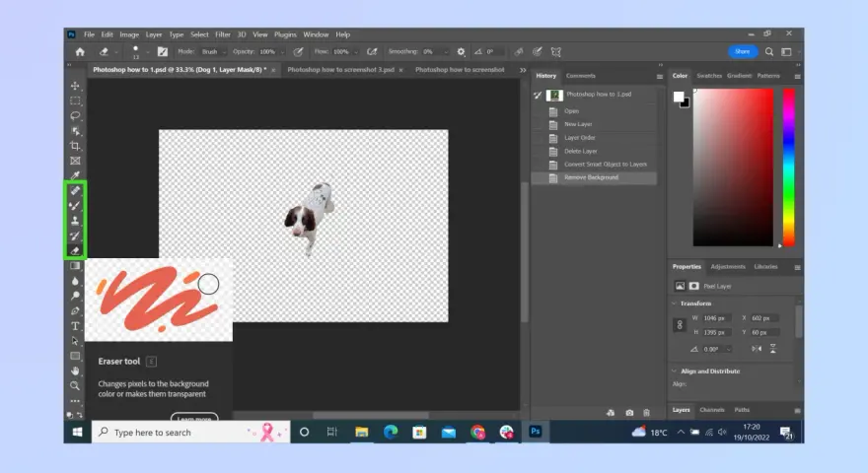Open smoothing options gear icon
Image resolution: width=868 pixels, height=473 pixels.
[x=461, y=51]
